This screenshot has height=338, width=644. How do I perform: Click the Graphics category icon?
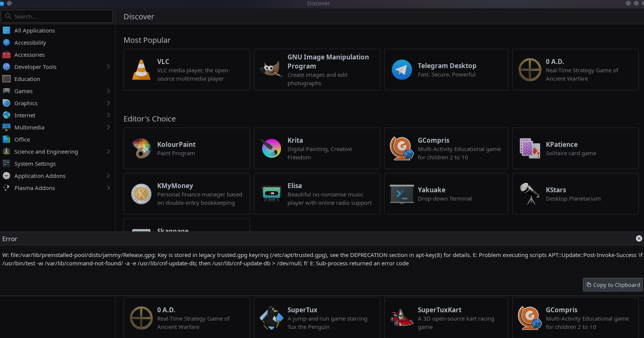6,103
